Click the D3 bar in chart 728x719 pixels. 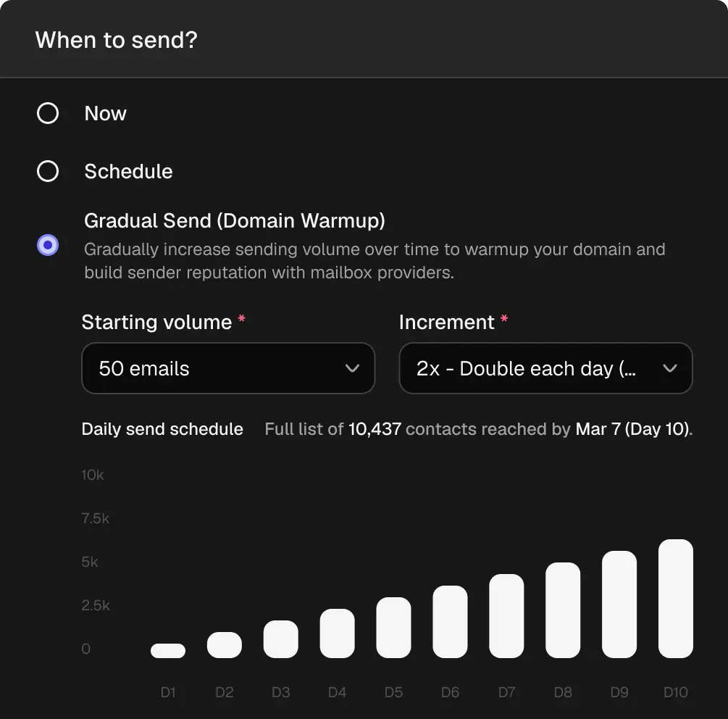pyautogui.click(x=281, y=639)
